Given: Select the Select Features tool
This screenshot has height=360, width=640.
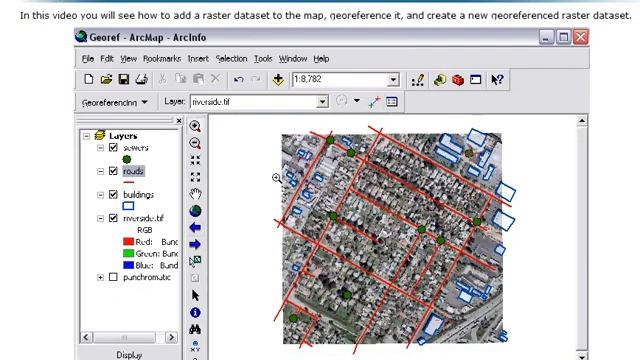Looking at the screenshot, I should coord(195,261).
